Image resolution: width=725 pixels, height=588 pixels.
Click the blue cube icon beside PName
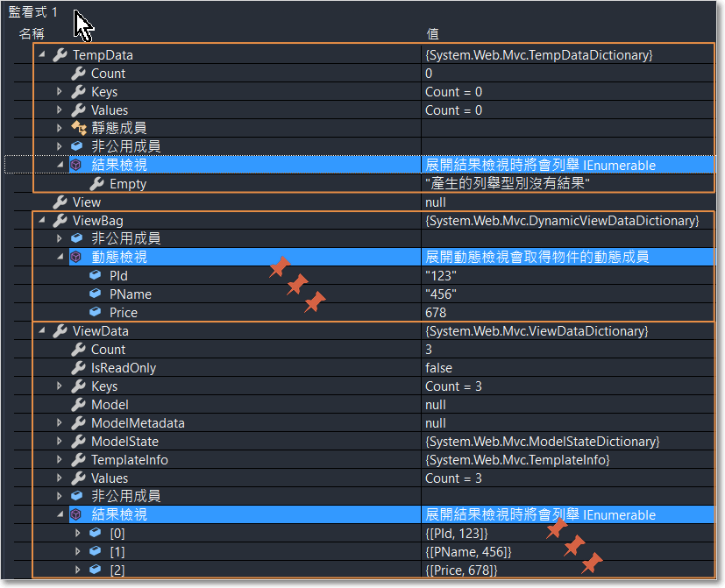96,294
